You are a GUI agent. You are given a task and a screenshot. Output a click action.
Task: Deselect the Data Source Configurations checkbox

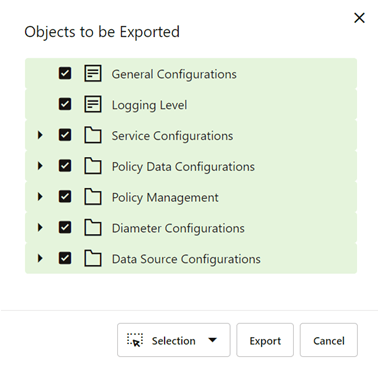pos(65,258)
